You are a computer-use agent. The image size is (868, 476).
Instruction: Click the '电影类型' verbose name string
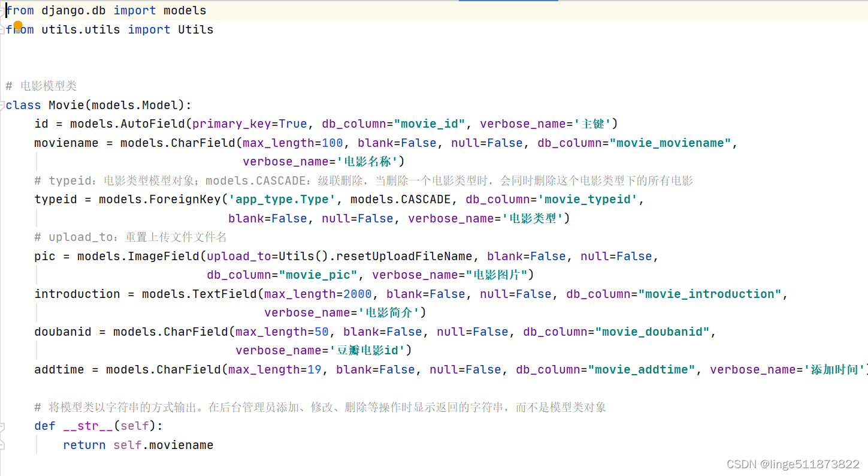point(533,218)
